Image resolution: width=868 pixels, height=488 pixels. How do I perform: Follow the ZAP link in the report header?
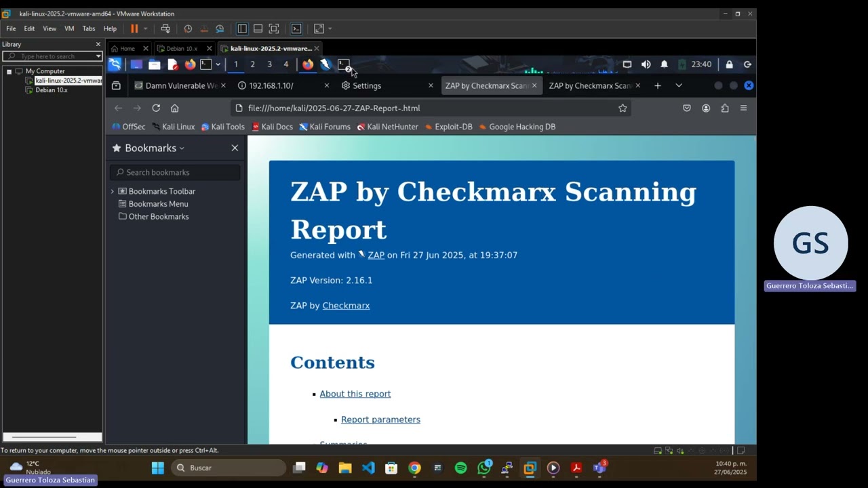[376, 255]
